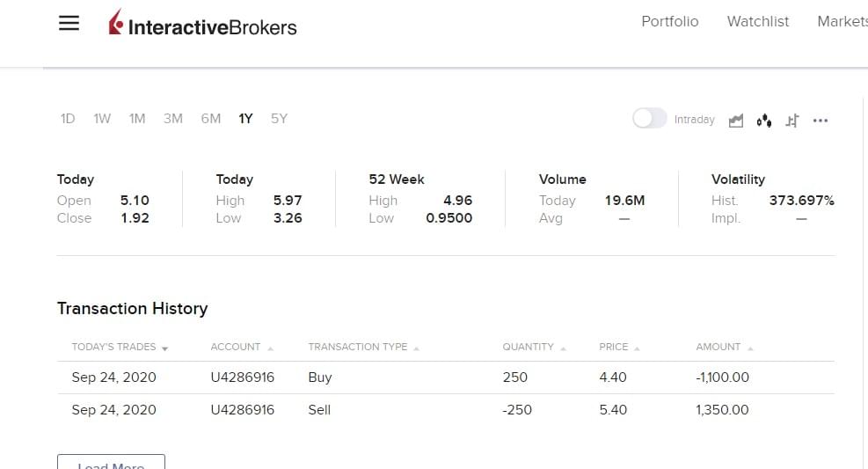Open the three-dot chart options menu
Viewport: 868px width, 469px height.
(x=821, y=121)
